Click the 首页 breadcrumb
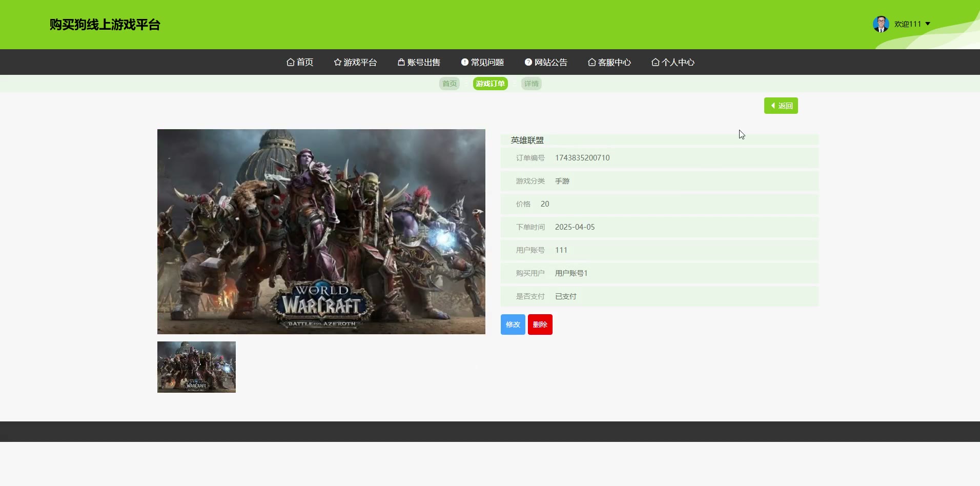This screenshot has width=980, height=486. [x=450, y=84]
